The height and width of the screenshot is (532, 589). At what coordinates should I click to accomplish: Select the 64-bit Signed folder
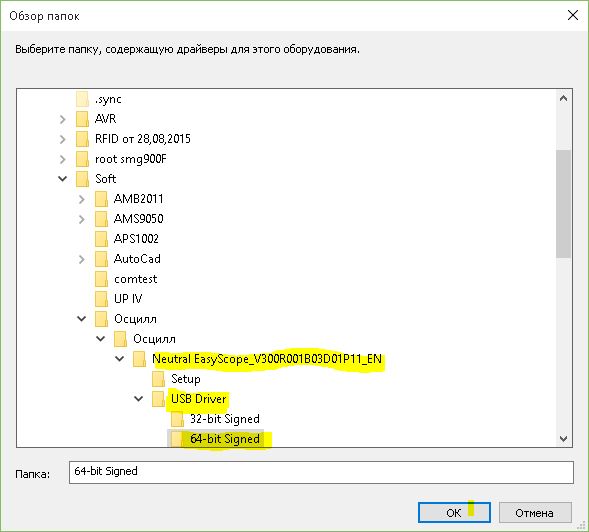[x=225, y=439]
